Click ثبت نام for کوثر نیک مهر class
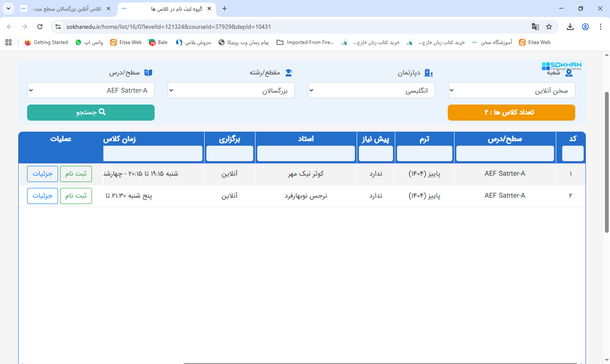The image size is (610, 364). 76,174
